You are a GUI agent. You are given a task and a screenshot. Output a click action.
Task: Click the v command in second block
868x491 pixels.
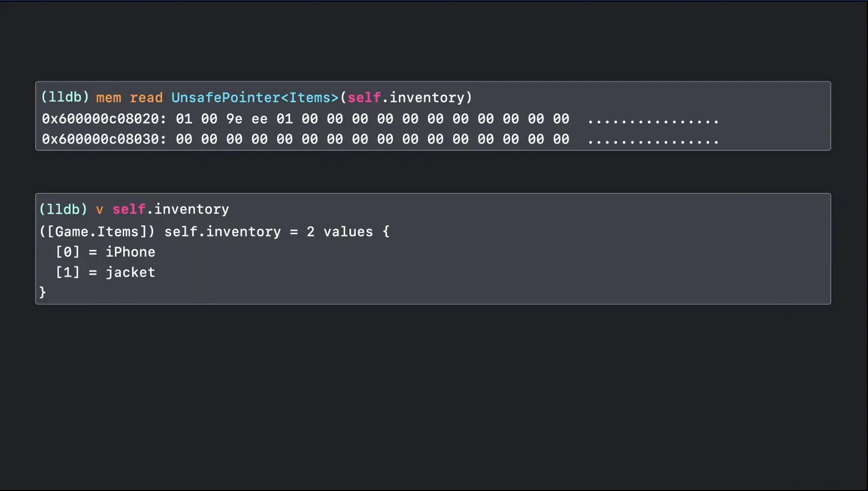coord(99,209)
